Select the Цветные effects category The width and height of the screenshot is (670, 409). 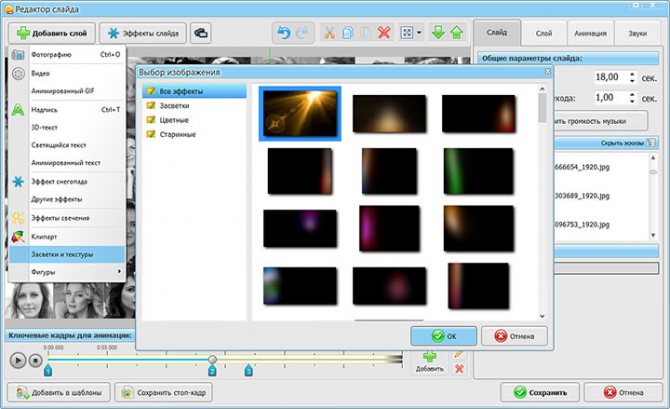(173, 119)
